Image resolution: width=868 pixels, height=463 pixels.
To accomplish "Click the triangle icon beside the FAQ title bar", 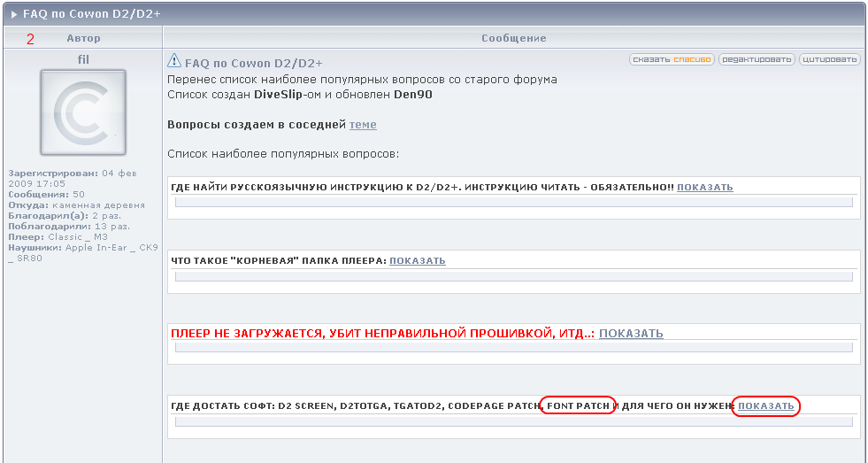I will coord(14,14).
